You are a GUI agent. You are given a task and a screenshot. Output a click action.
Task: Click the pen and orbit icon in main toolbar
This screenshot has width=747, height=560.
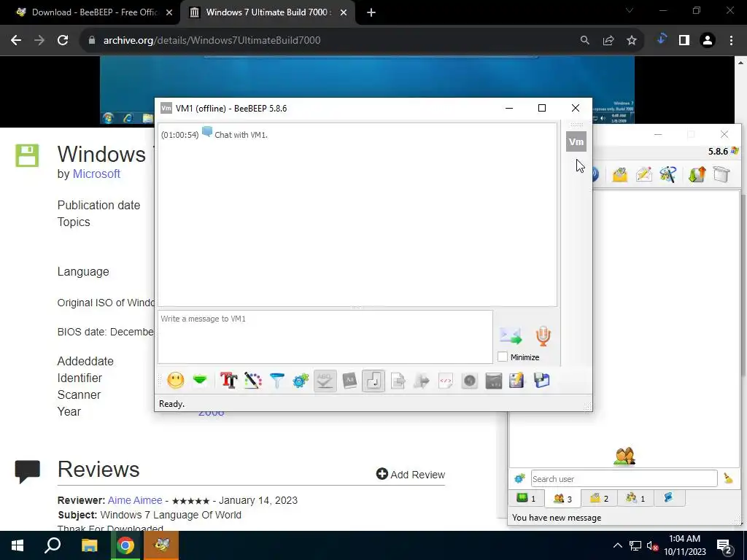668,174
